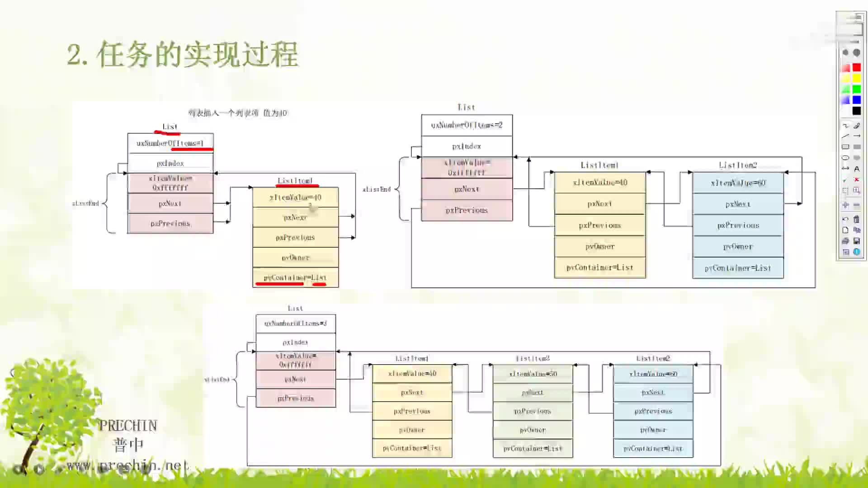Toggle the black color swatch

858,112
